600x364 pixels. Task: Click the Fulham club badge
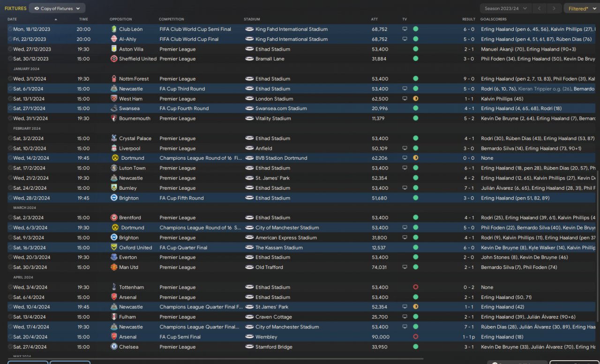[x=114, y=317]
